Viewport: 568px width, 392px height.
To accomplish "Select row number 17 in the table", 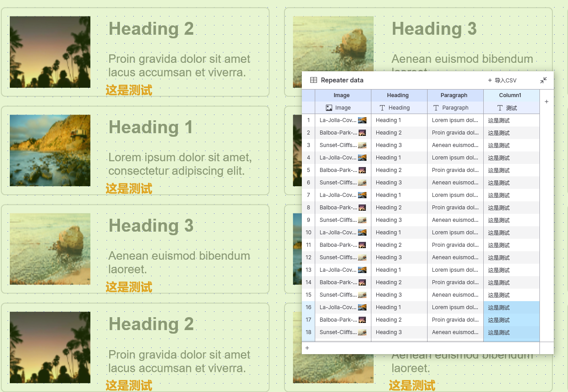I will 309,320.
